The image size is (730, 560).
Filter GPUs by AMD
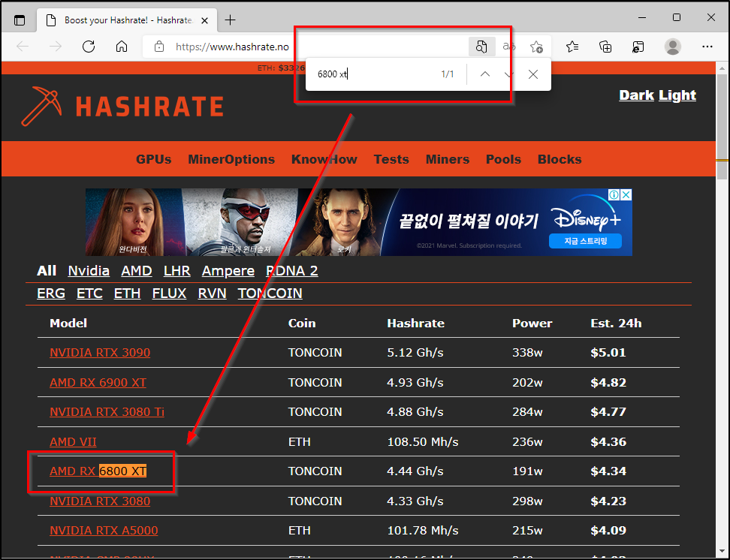(x=137, y=271)
